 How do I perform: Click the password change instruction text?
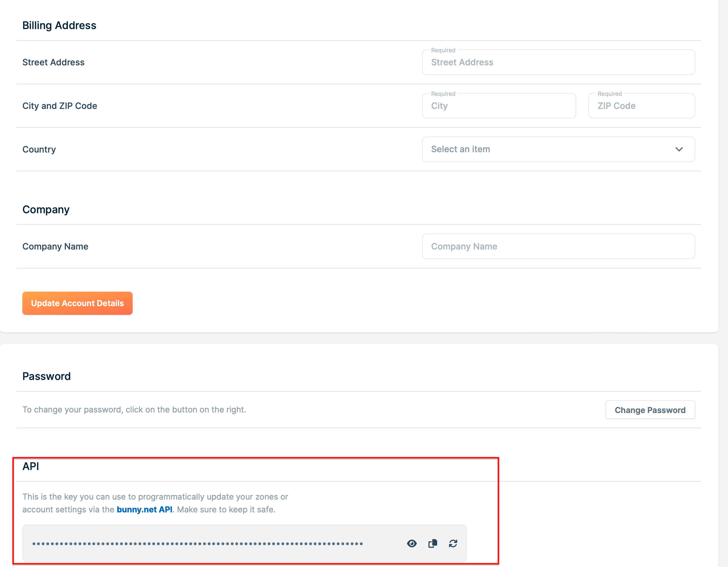[134, 410]
